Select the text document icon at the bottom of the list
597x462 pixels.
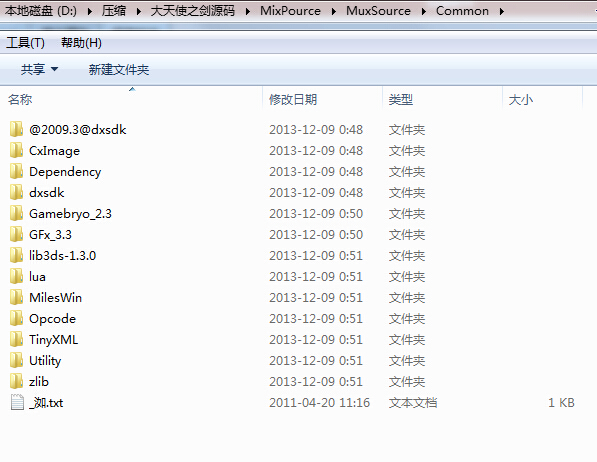coord(17,402)
